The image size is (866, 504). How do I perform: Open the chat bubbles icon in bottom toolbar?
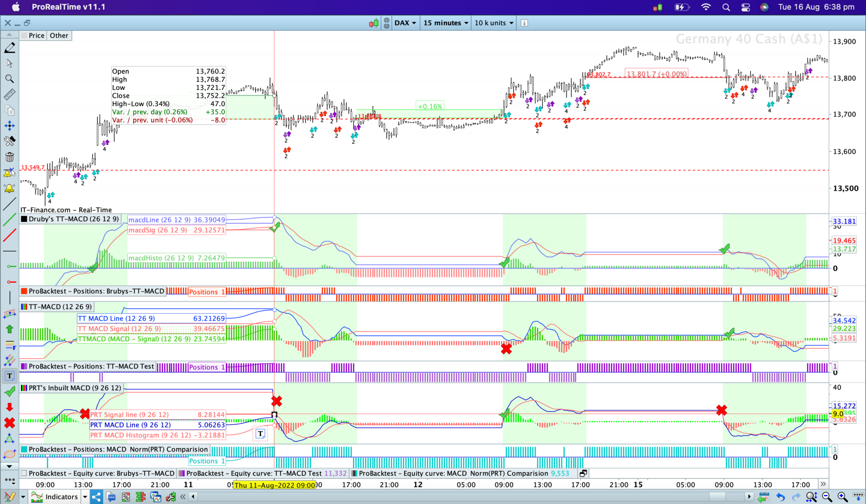point(111,497)
